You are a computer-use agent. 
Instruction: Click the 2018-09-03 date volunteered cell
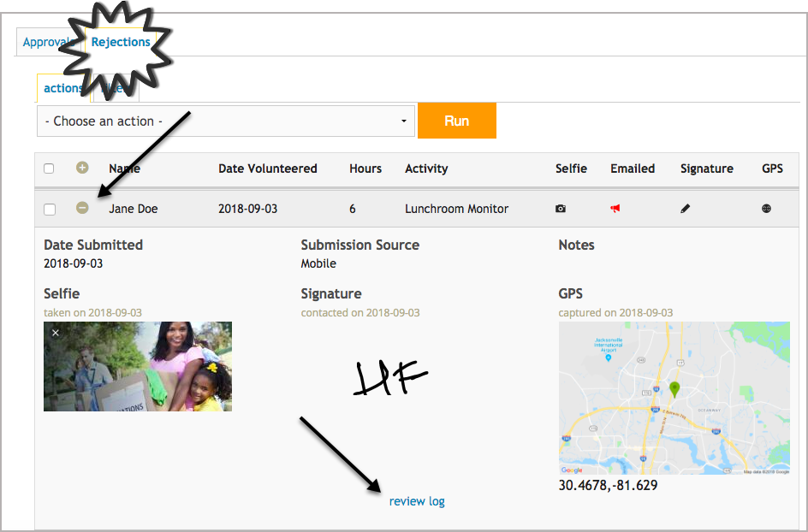coord(248,209)
